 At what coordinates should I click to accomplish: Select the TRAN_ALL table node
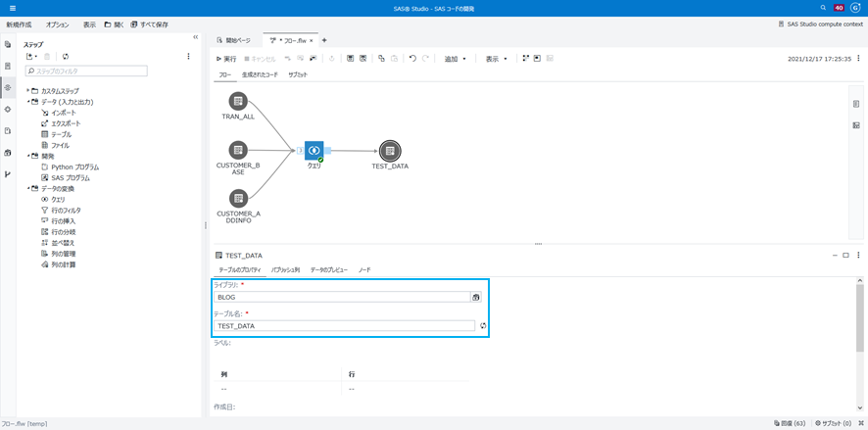click(x=238, y=101)
